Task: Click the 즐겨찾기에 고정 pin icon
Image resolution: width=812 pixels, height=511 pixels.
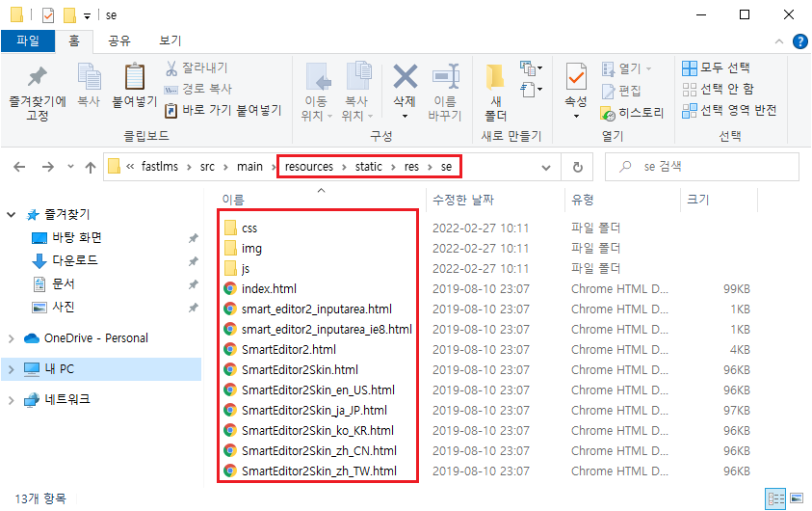Action: tap(38, 77)
